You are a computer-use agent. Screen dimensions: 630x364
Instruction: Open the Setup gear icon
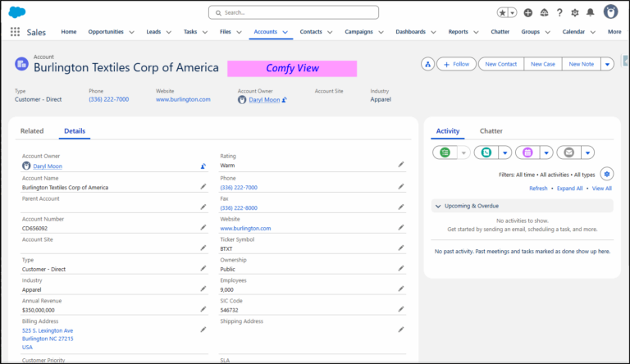[575, 12]
